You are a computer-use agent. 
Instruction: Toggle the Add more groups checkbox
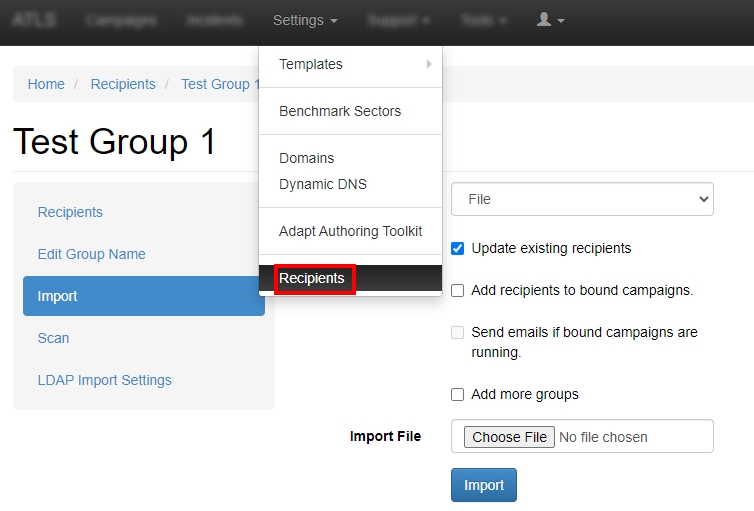[458, 394]
